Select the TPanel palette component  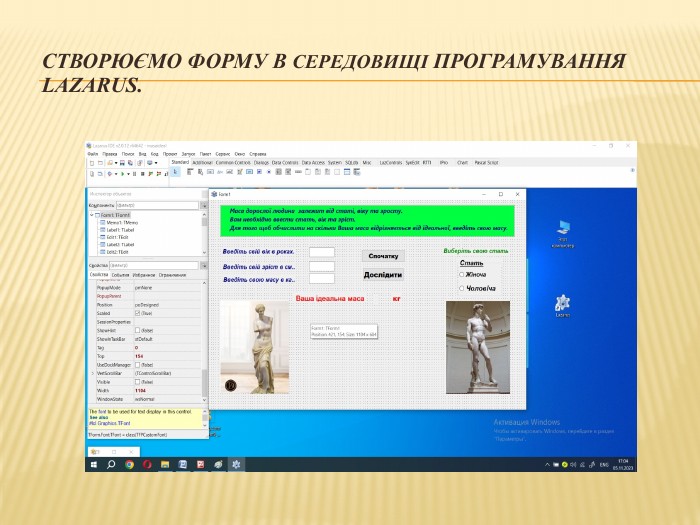tap(337, 172)
